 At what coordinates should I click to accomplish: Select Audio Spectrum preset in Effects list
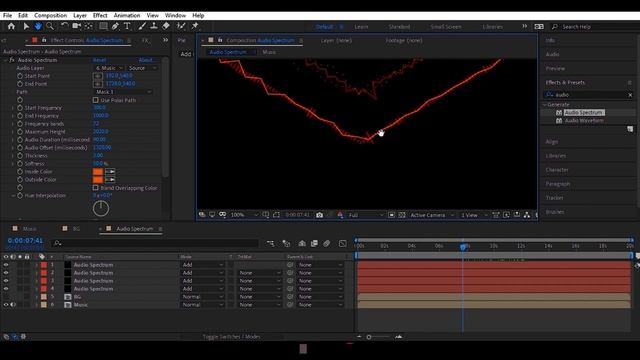point(584,112)
